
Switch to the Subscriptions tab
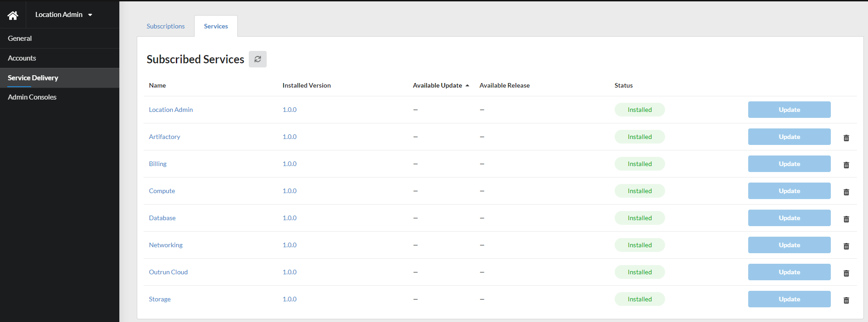point(165,26)
